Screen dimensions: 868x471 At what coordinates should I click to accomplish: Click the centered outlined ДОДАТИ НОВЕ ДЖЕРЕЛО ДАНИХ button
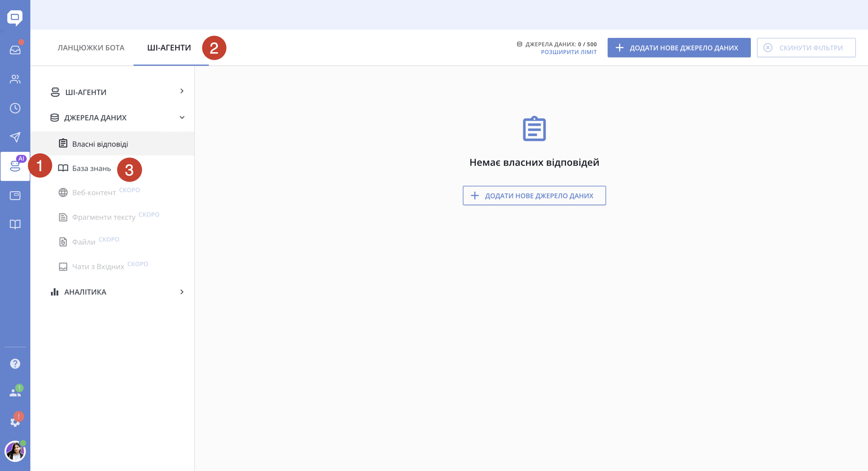coord(534,196)
